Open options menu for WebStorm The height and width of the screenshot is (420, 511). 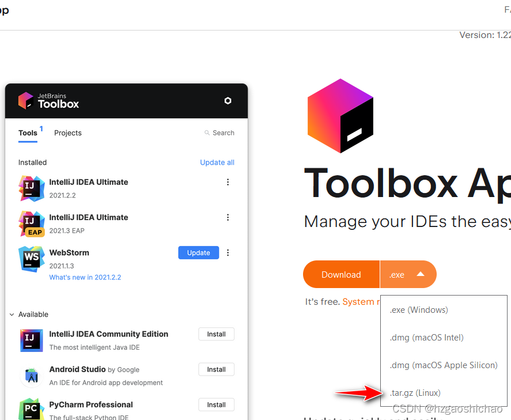click(228, 252)
